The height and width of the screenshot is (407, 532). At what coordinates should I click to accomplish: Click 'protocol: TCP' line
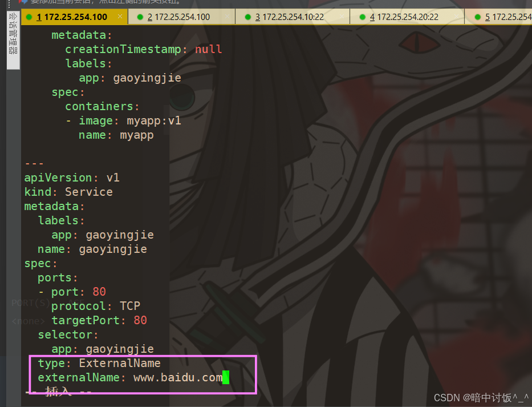pyautogui.click(x=96, y=306)
